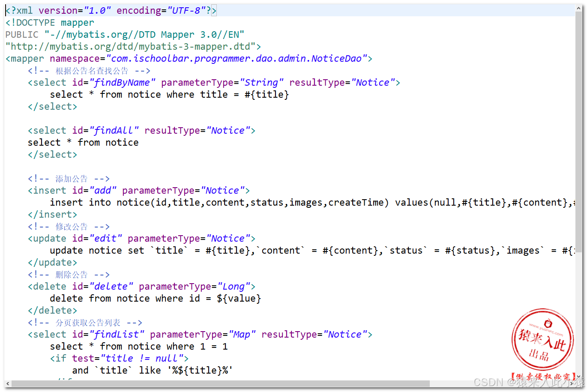This screenshot has height=392, width=587.
Task: Select the "edit" id value in update tag
Action: click(106, 238)
